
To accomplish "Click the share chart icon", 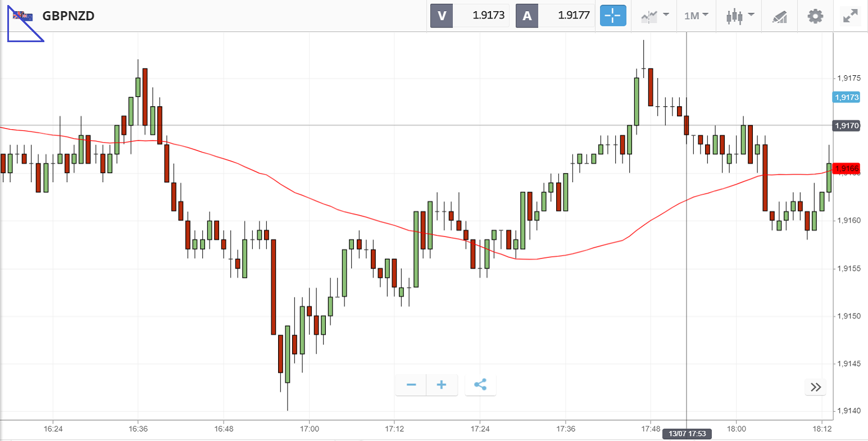I will 480,385.
